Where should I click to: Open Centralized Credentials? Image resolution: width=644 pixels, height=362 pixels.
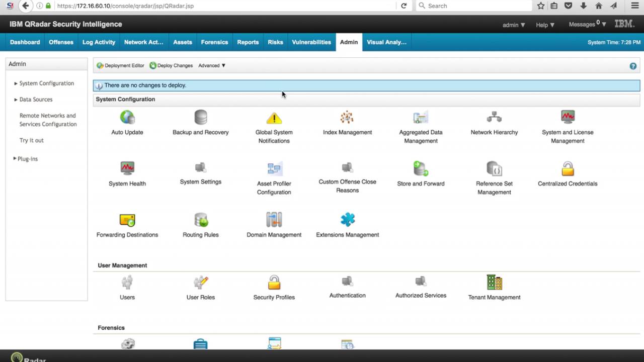pyautogui.click(x=568, y=174)
